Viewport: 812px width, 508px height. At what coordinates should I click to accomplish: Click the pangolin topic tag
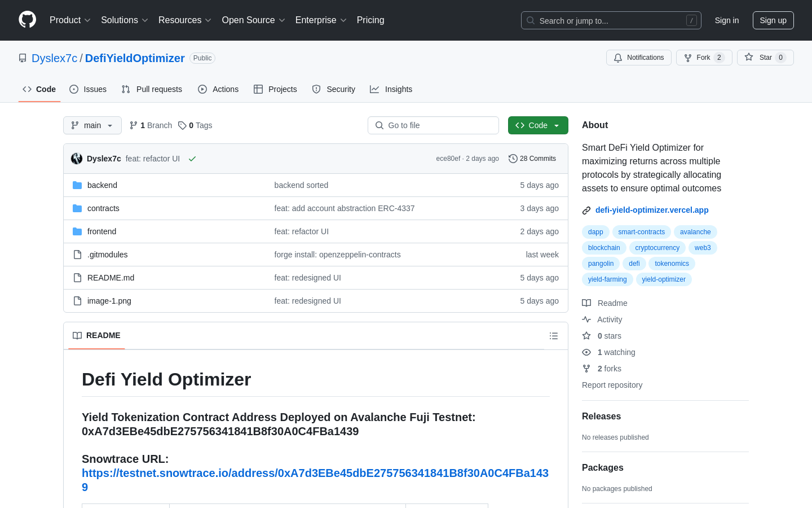coord(601,264)
